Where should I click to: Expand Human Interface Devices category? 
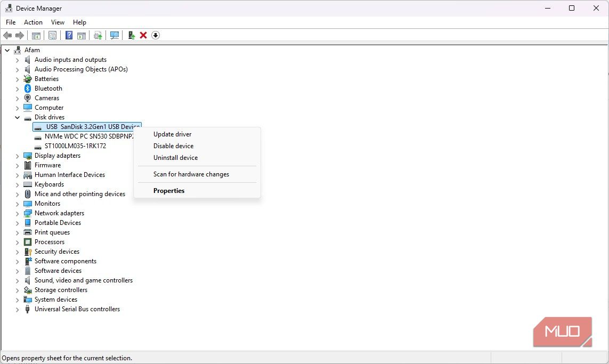click(17, 175)
